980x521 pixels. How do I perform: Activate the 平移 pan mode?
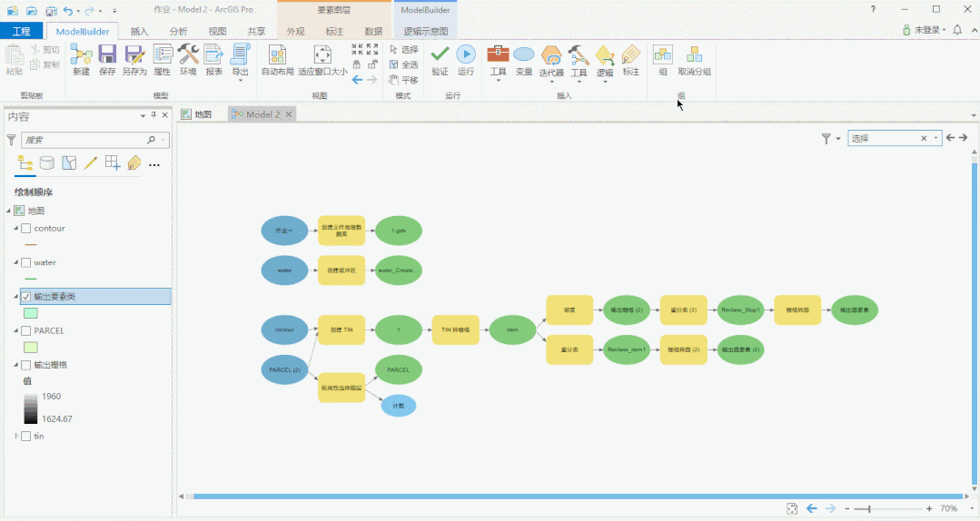404,80
